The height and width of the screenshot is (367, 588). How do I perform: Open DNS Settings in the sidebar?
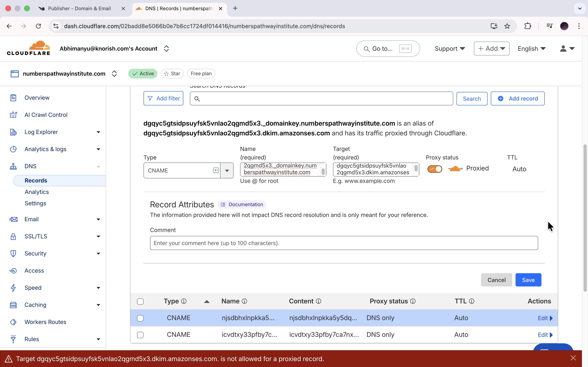[35, 203]
